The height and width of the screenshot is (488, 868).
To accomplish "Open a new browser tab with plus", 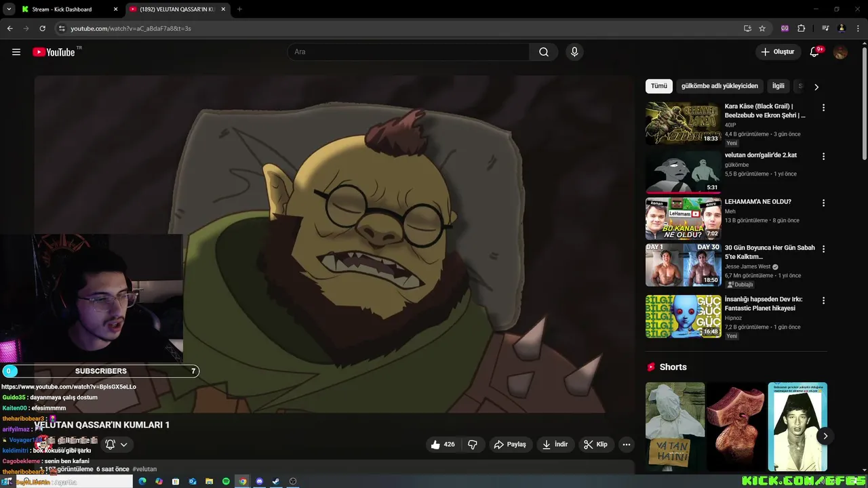I will point(239,9).
